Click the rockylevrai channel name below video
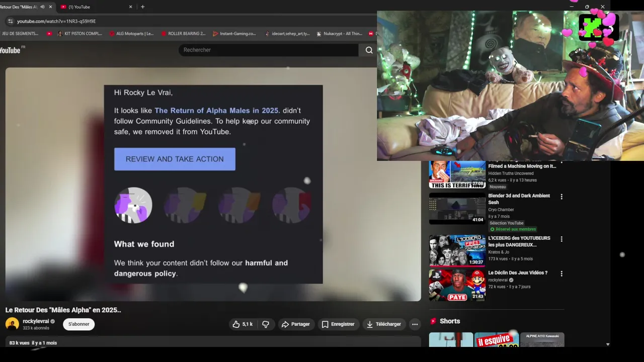The width and height of the screenshot is (644, 362). [35, 321]
